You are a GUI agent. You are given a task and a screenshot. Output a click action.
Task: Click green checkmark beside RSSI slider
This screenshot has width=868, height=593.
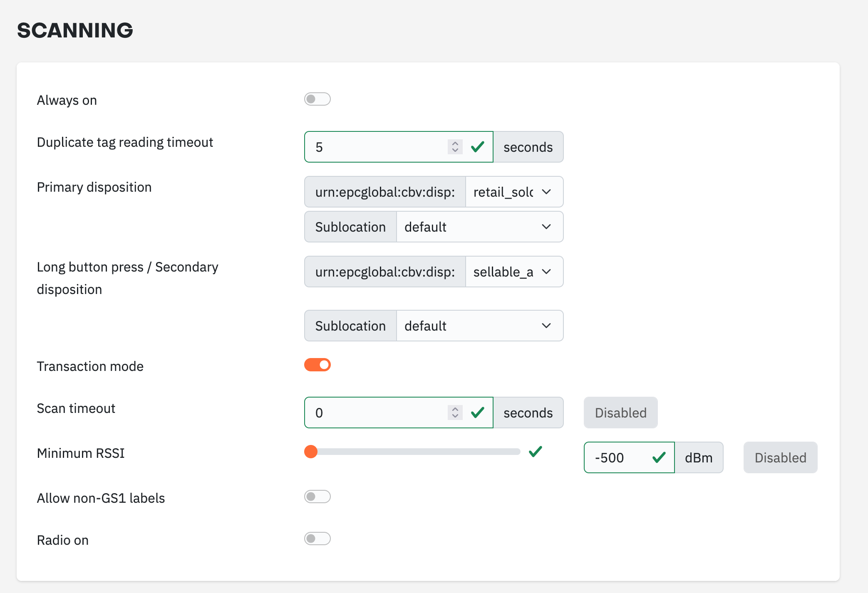(535, 452)
